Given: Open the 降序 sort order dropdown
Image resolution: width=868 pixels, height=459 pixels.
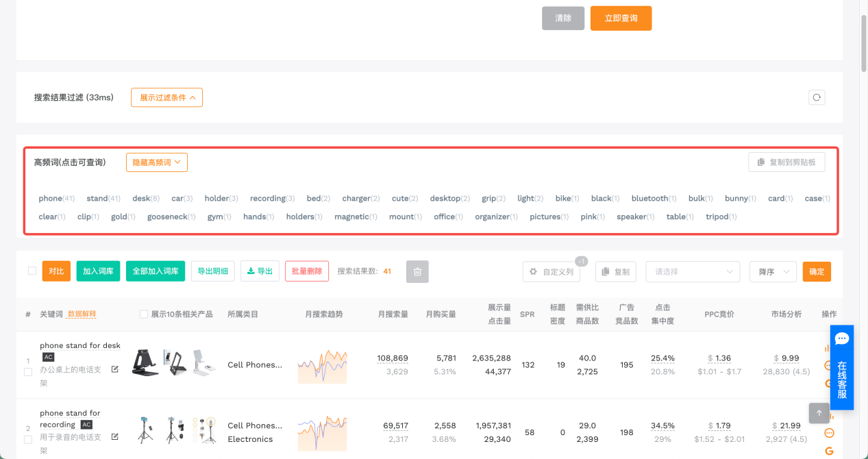Looking at the screenshot, I should (x=772, y=272).
